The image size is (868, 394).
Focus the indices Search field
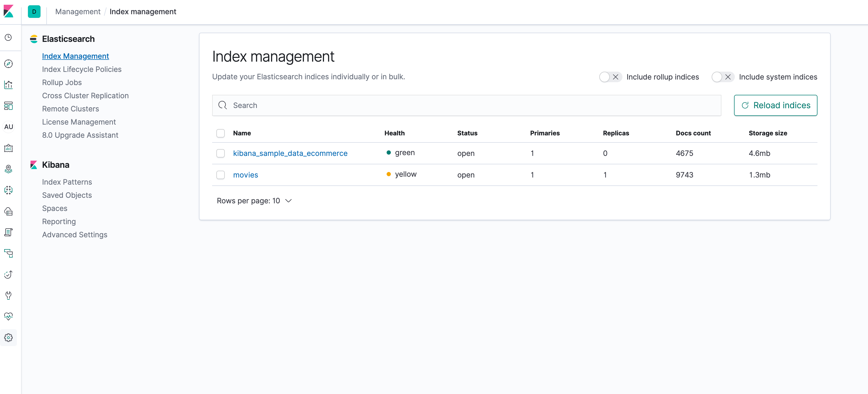(467, 105)
